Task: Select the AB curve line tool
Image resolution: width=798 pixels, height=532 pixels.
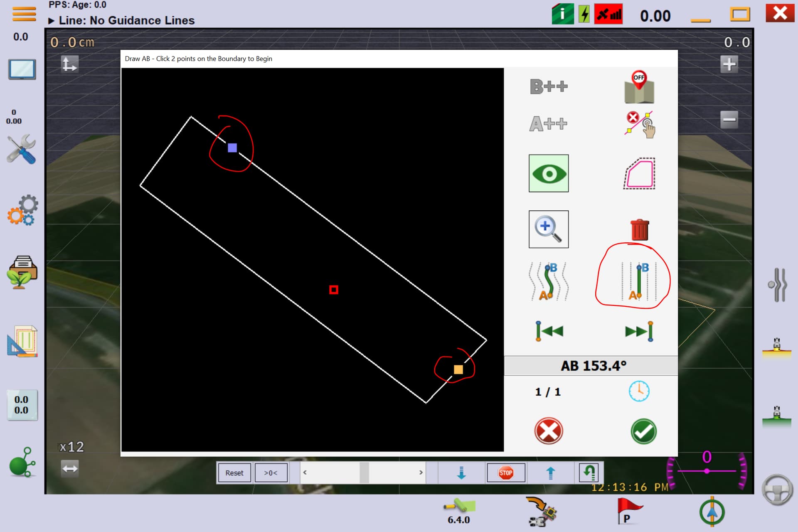Action: (549, 281)
